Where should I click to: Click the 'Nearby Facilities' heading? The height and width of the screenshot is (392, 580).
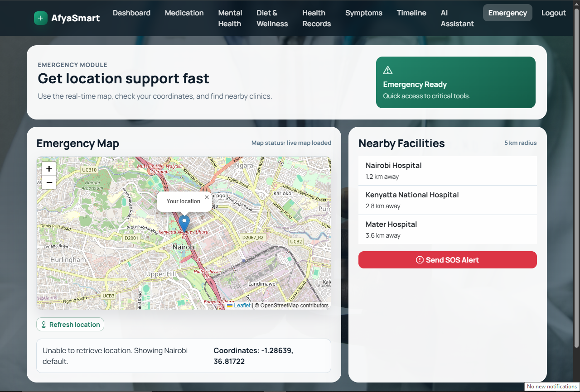[401, 143]
